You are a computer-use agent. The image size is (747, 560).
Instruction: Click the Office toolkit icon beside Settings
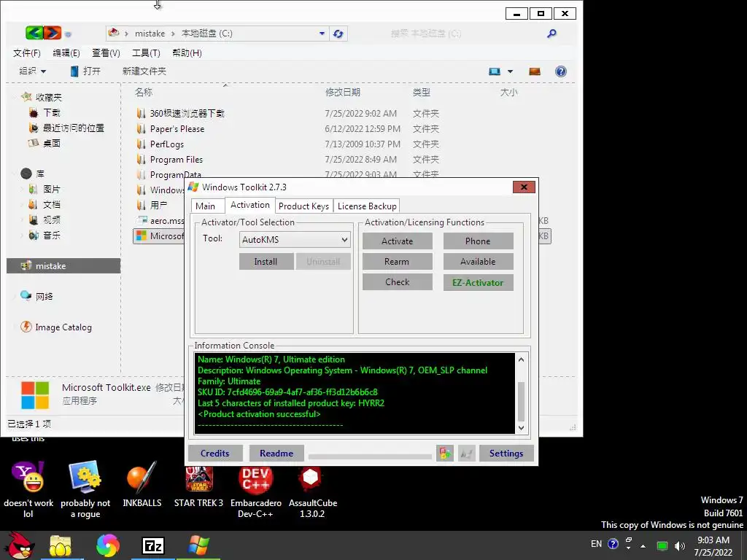tap(445, 454)
